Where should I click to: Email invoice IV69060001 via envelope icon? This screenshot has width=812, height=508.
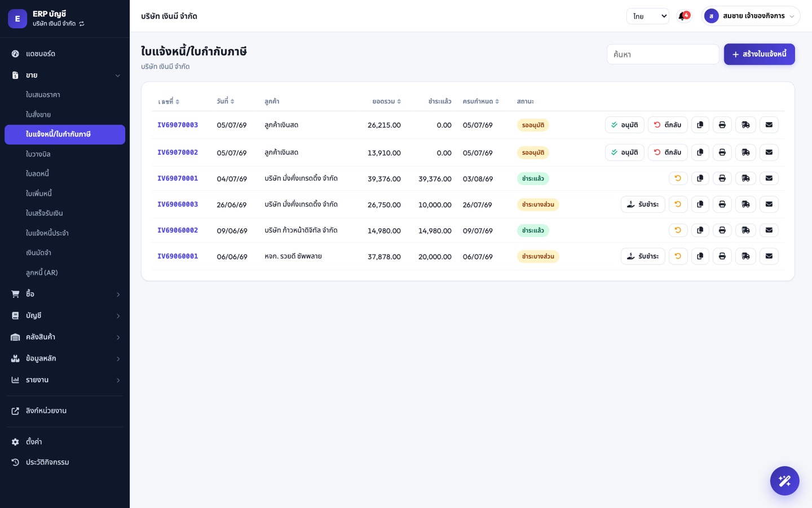pos(769,256)
